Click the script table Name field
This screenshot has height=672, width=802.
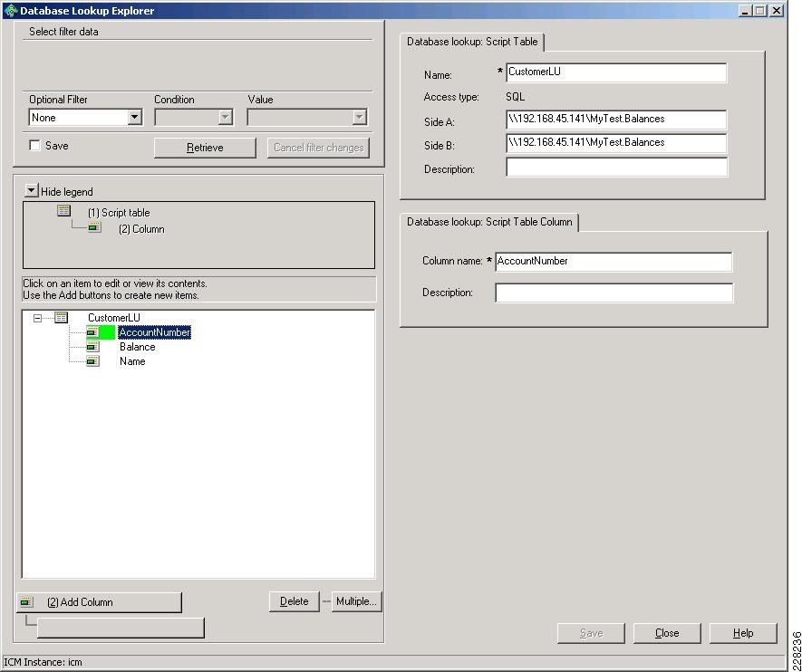[616, 72]
